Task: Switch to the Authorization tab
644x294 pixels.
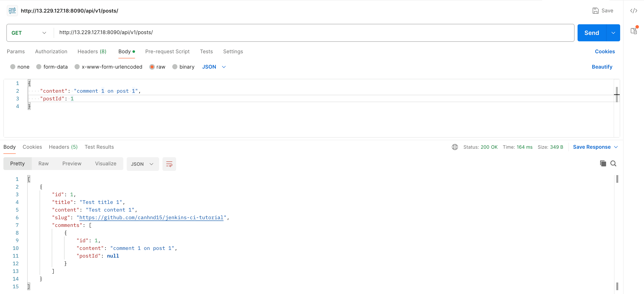Action: pos(51,52)
